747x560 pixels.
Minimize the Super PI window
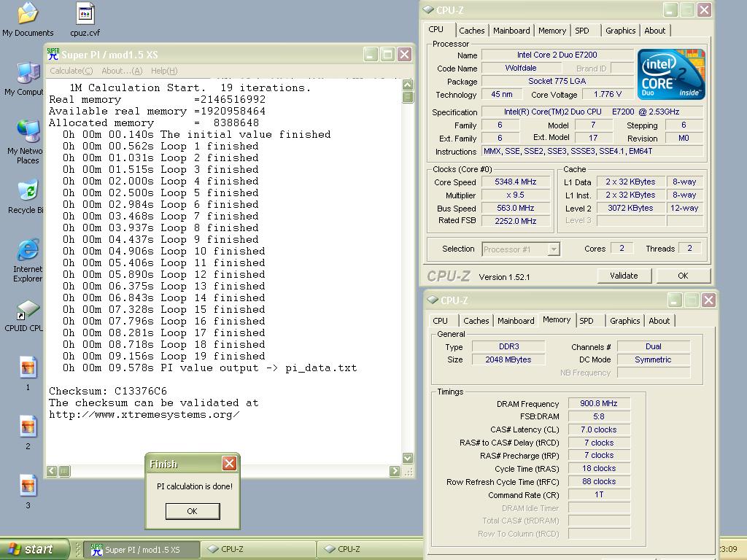[x=371, y=55]
